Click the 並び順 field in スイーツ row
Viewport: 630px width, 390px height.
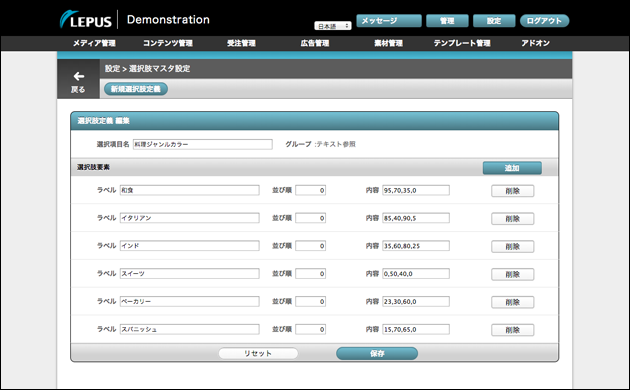(311, 274)
